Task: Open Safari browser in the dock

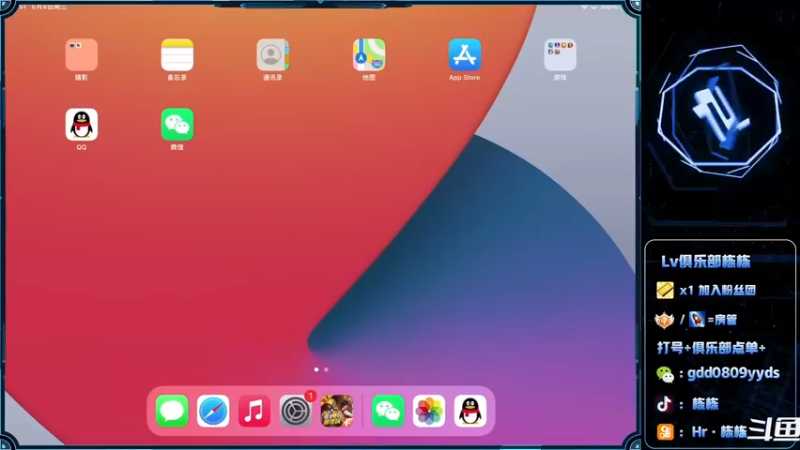Action: [x=213, y=411]
